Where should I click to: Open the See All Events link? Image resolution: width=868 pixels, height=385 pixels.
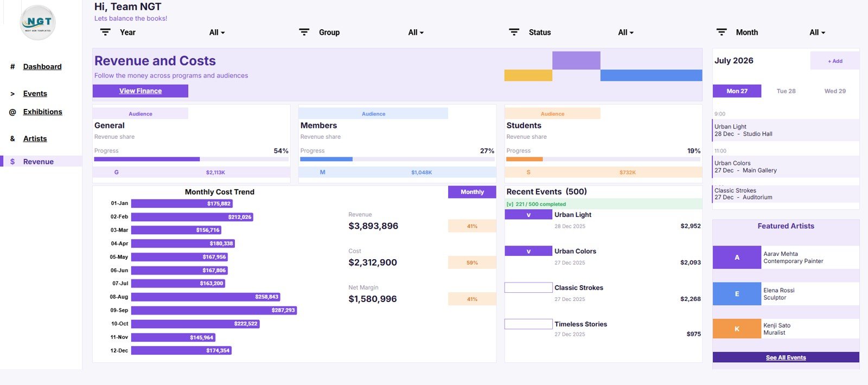click(x=786, y=357)
